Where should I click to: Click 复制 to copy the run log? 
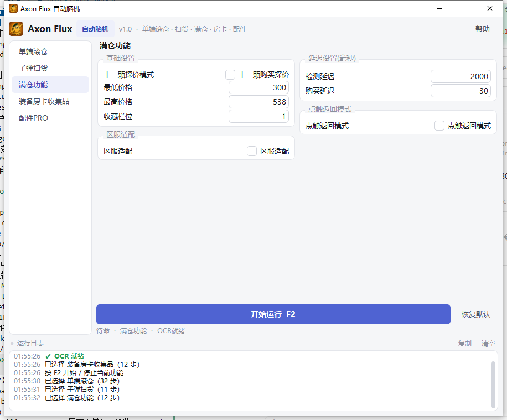pyautogui.click(x=464, y=344)
